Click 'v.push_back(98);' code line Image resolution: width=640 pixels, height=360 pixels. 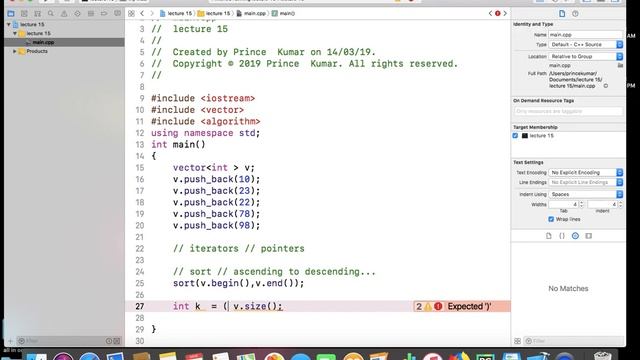[x=216, y=225]
